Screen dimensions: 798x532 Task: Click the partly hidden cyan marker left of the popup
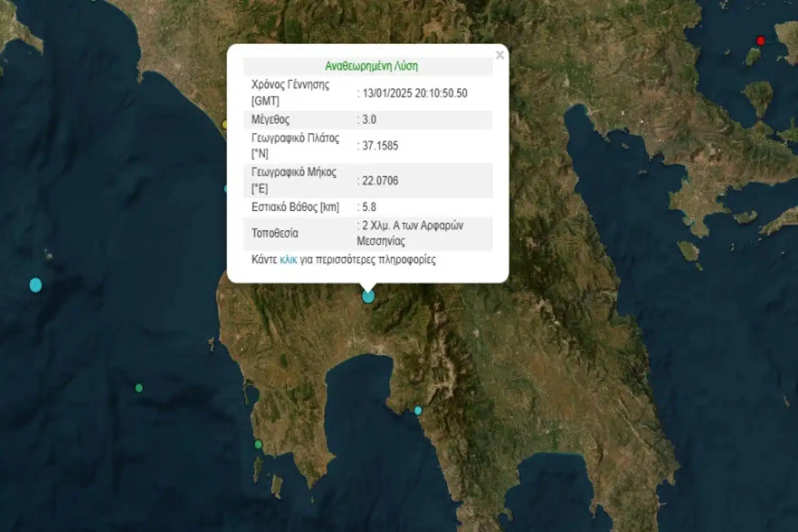coord(226,189)
